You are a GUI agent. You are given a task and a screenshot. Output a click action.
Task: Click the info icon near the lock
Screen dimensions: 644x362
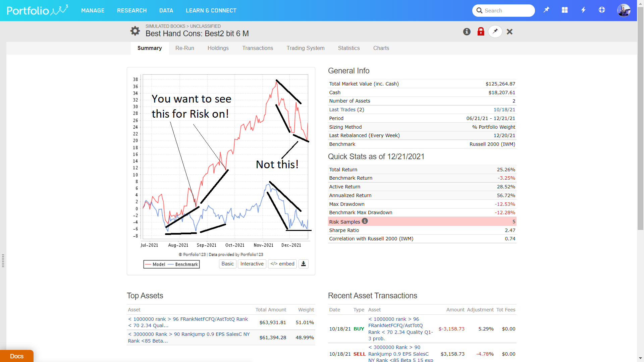tap(467, 32)
